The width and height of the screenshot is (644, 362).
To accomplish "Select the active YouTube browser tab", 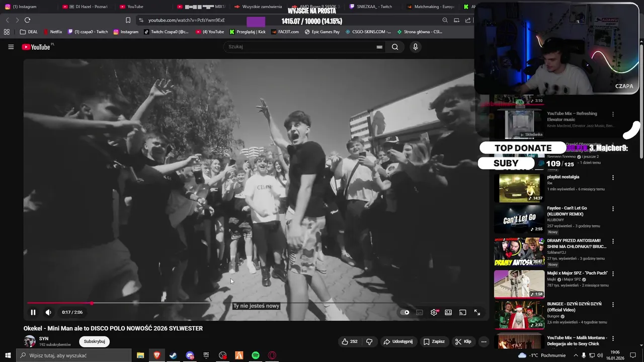I will [144, 7].
